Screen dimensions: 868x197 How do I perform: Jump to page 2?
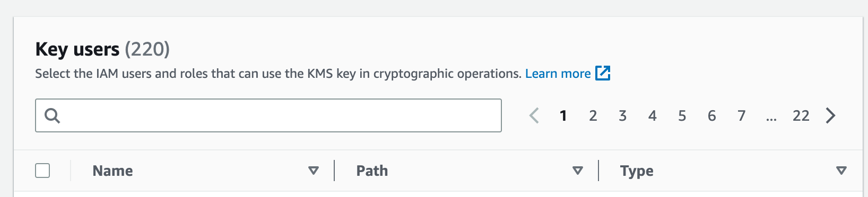coord(593,115)
